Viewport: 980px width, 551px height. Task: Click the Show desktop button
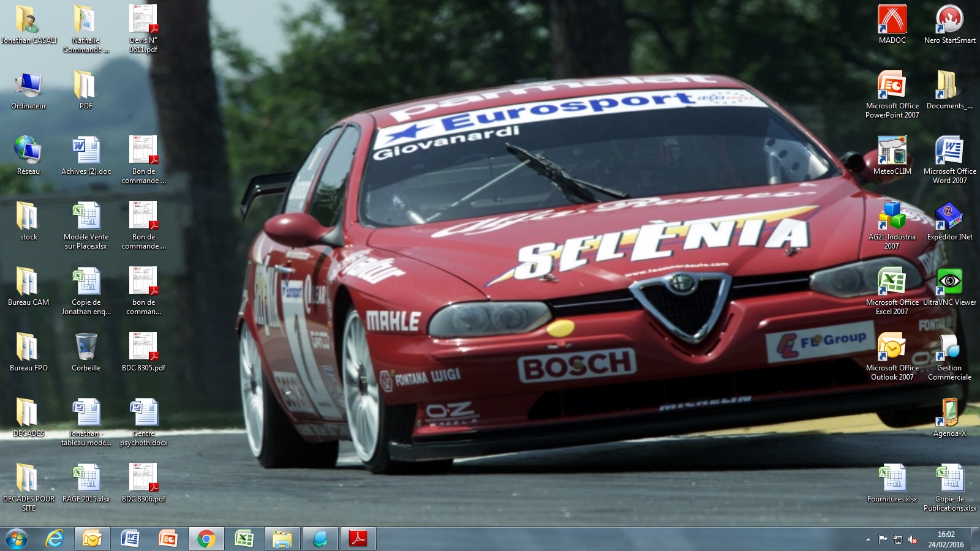975,539
